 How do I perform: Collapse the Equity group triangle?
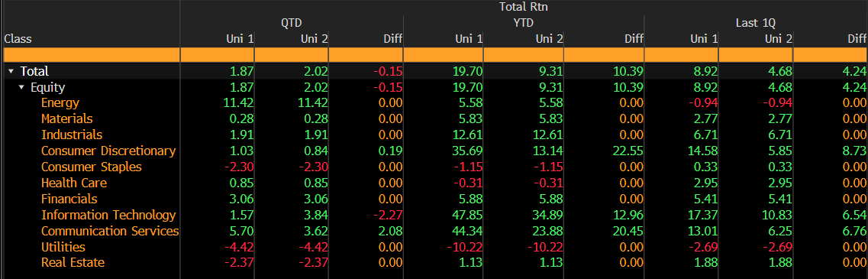[x=21, y=88]
